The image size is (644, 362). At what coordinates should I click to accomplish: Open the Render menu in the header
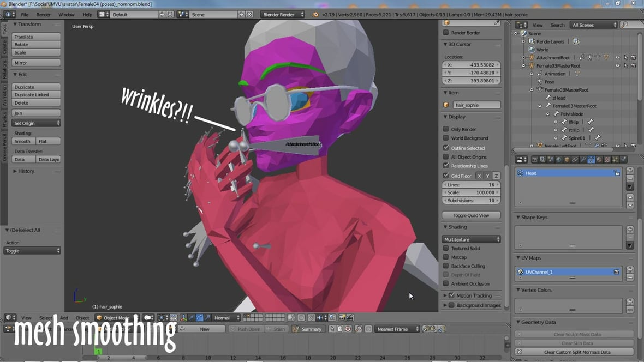click(43, 15)
